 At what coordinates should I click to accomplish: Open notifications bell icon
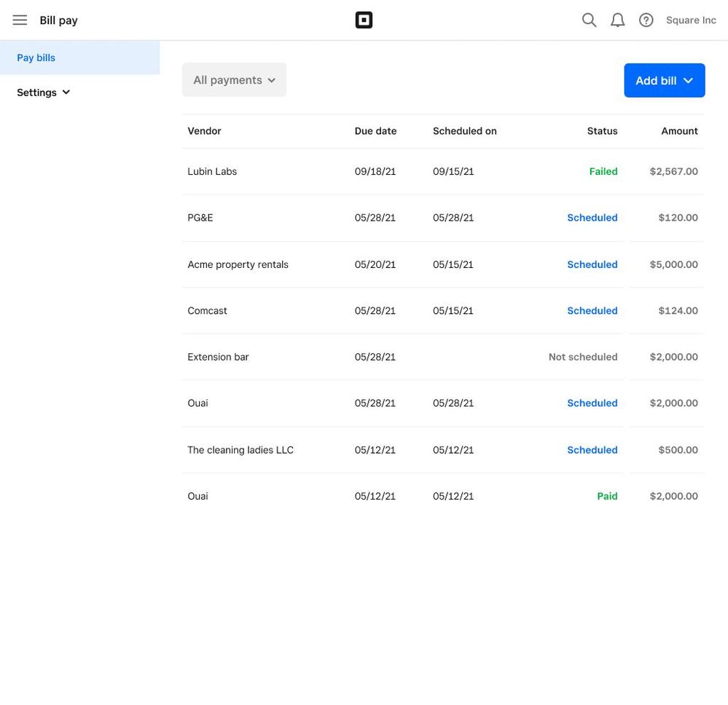617,20
